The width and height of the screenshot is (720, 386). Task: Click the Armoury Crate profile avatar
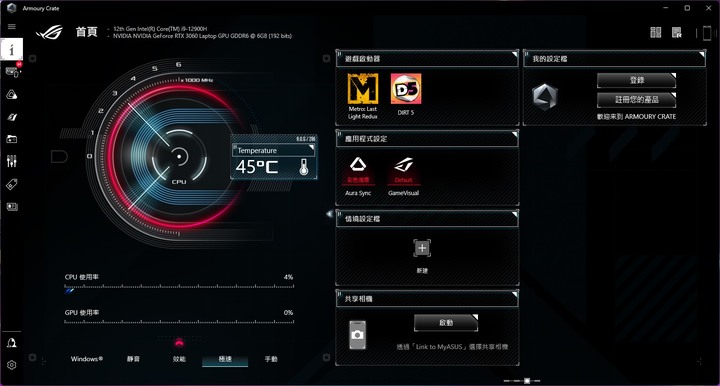[x=545, y=96]
